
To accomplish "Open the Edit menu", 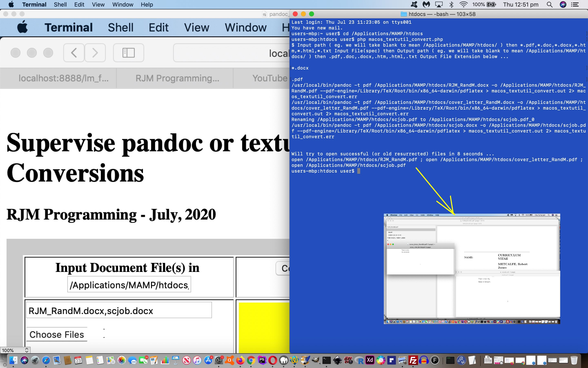I will [x=79, y=4].
